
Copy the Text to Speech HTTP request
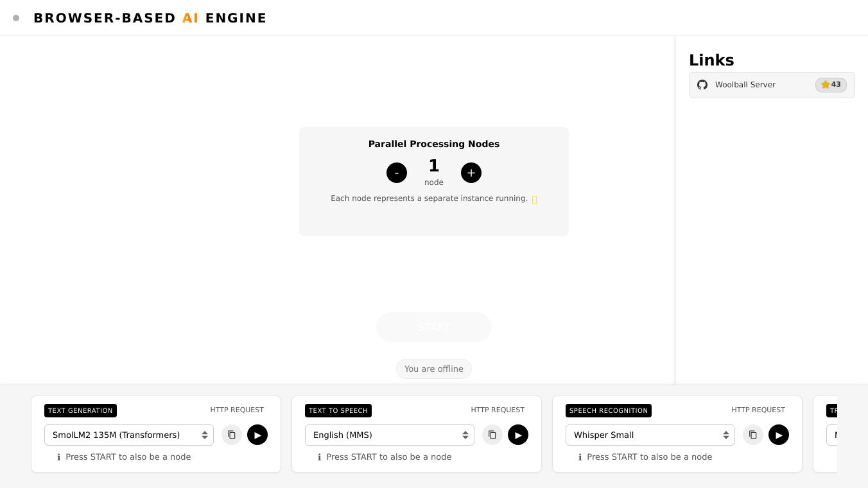pyautogui.click(x=492, y=435)
